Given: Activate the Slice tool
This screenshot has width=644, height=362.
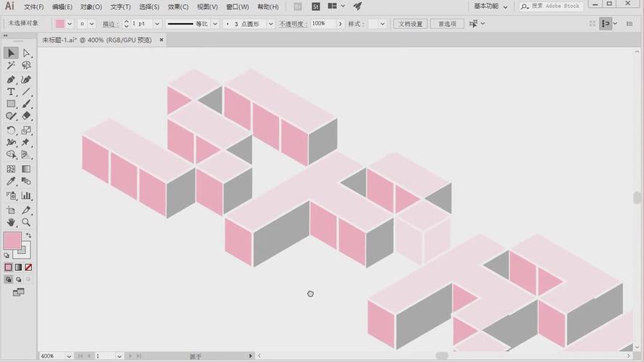Looking at the screenshot, I should pos(26,210).
